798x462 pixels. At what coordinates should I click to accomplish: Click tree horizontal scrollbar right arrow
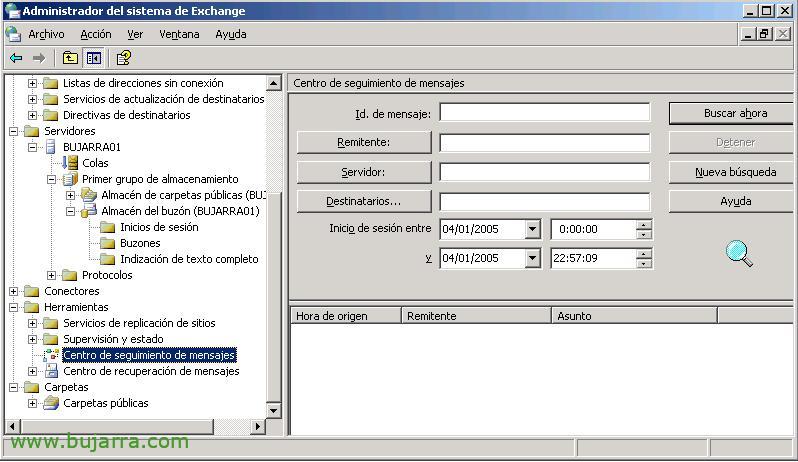[x=258, y=426]
